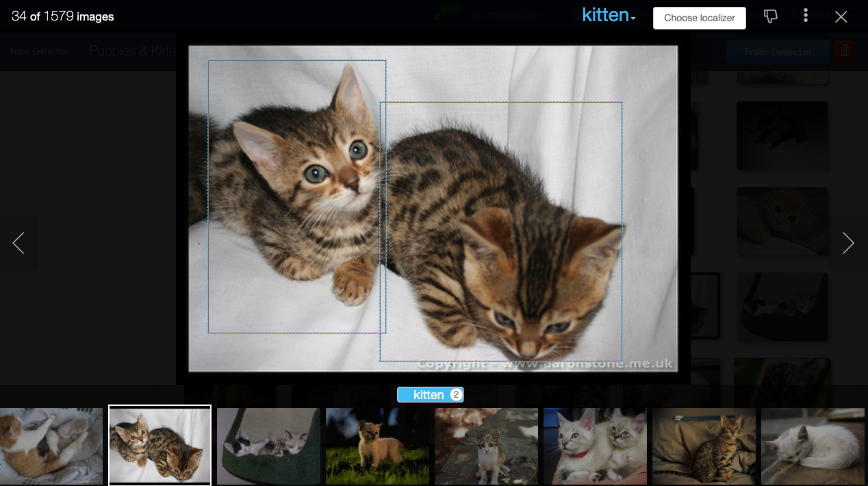Open thumbnail of tabby kitten on beige cushion
The image size is (868, 486).
click(704, 446)
